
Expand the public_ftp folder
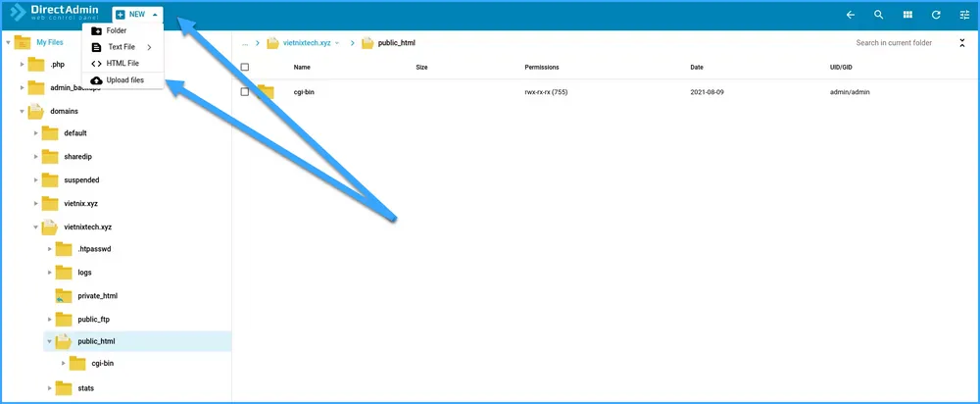(x=50, y=320)
